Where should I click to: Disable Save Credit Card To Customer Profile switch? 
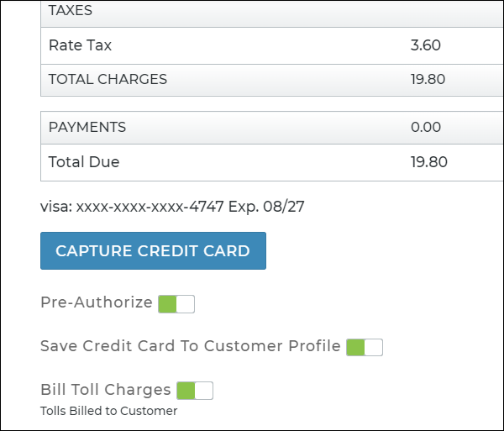365,347
